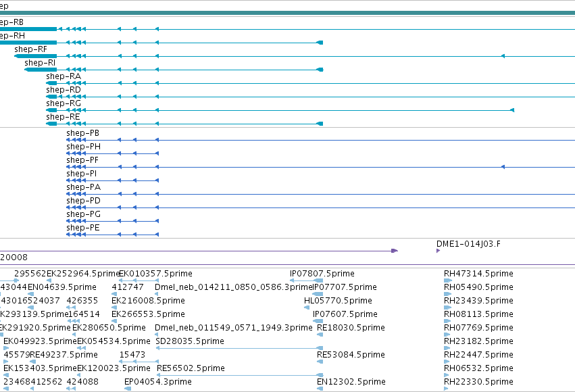Click terminal exon block of shep-RE
This screenshot has height=392, width=575.
tap(320, 124)
